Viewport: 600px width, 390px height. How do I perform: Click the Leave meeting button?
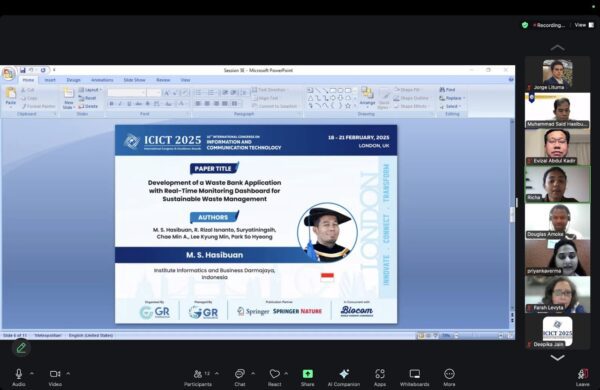click(x=583, y=374)
